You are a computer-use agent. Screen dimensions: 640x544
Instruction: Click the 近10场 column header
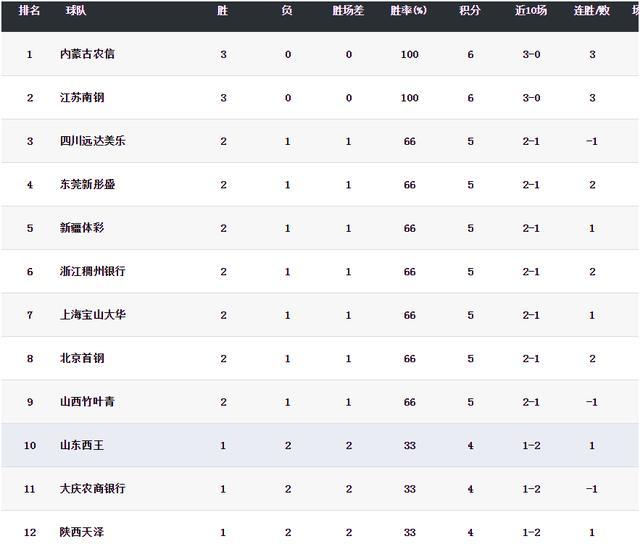click(531, 11)
